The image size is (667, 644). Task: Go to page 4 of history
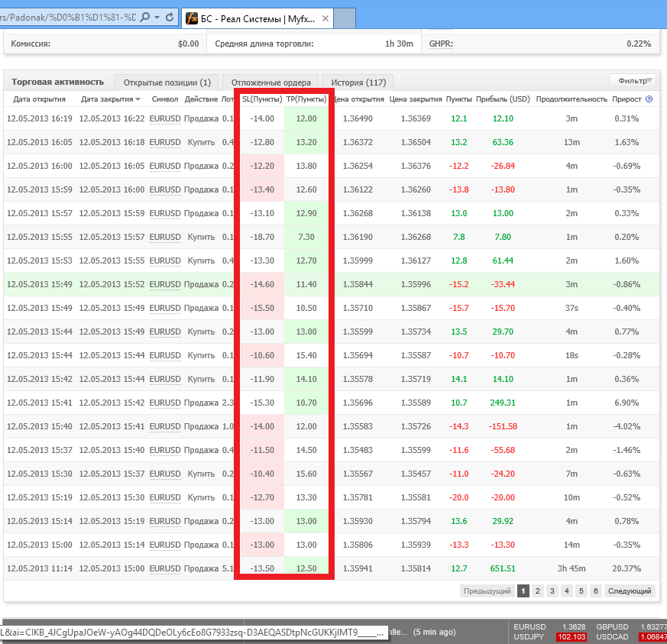[x=567, y=591]
